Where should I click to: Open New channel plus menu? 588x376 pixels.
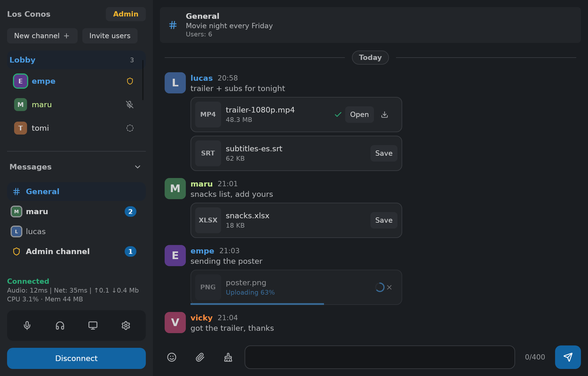[x=42, y=36]
